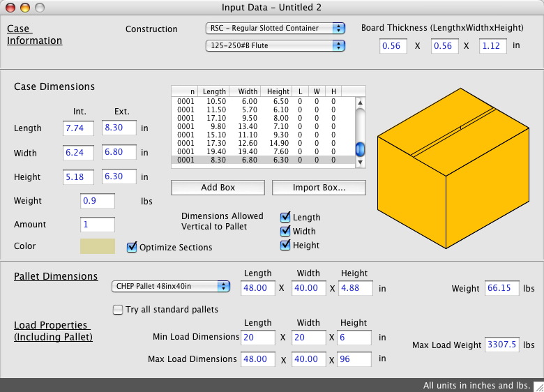Open the 125-250#B Flute dropdown

[x=275, y=45]
